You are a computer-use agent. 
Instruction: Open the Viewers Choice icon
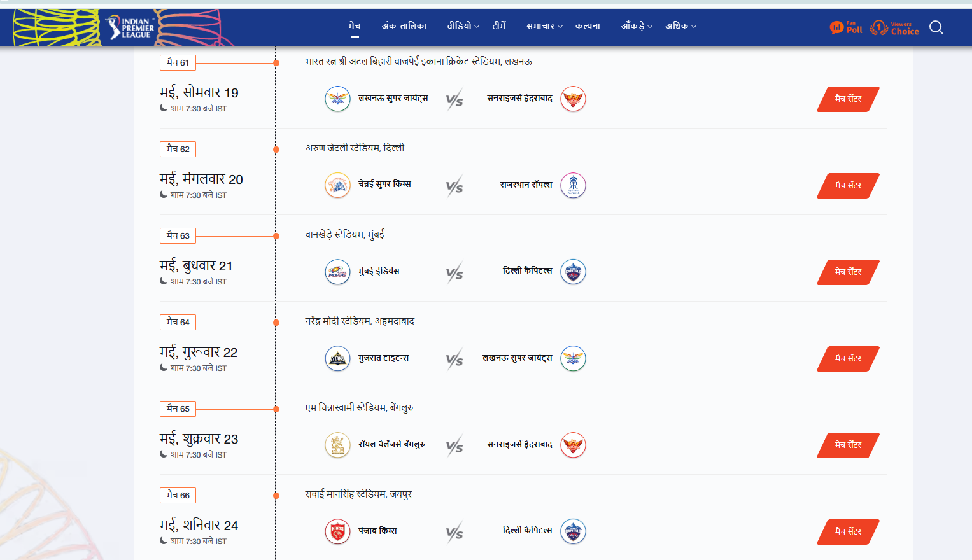(x=894, y=27)
